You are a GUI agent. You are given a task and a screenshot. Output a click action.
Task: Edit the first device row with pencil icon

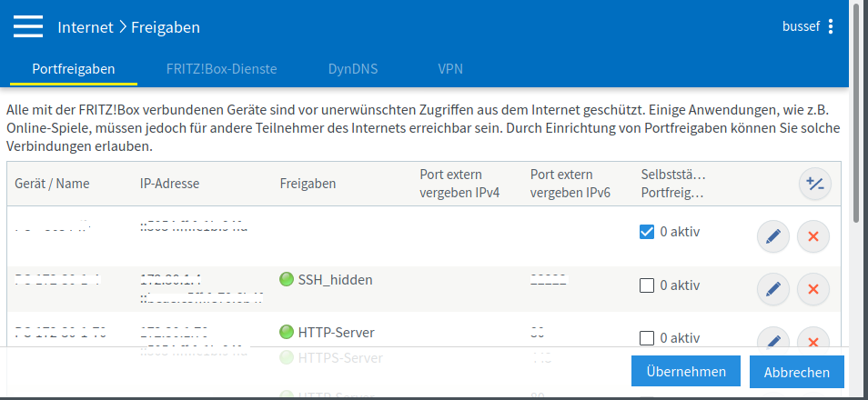(x=772, y=237)
